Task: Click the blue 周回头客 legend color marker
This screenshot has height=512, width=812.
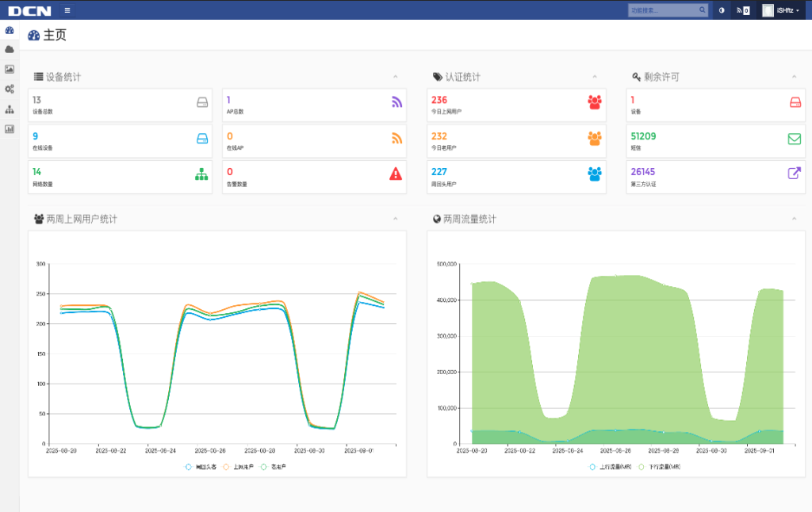Action: (x=189, y=467)
